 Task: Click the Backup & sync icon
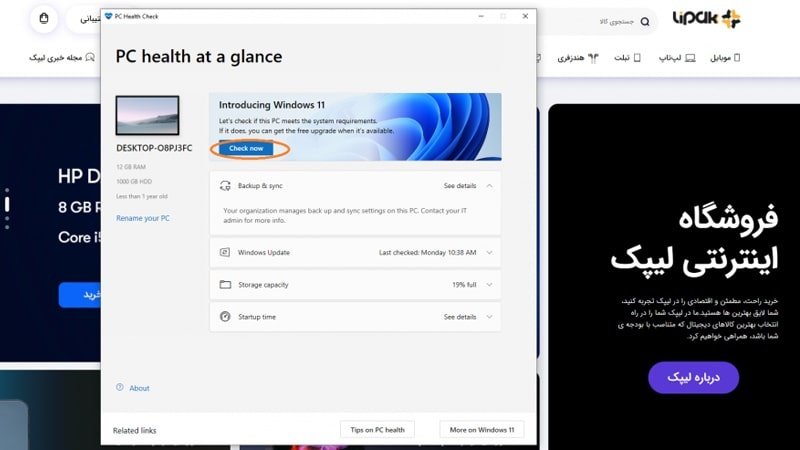pos(225,186)
